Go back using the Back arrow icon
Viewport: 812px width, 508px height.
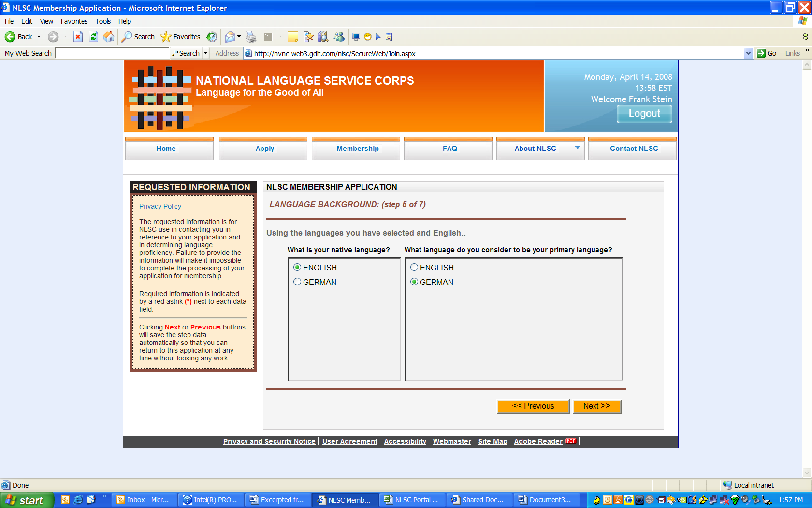10,37
